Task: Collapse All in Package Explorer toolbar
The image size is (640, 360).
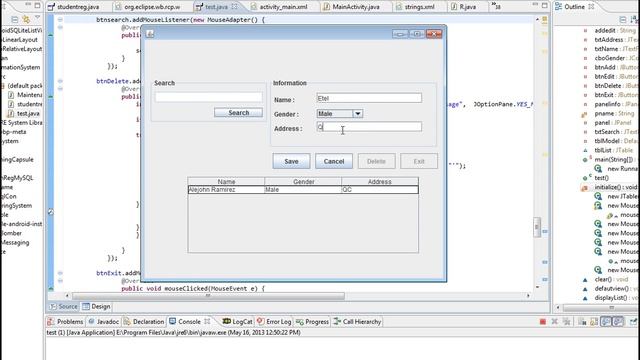Action: [x=14, y=19]
